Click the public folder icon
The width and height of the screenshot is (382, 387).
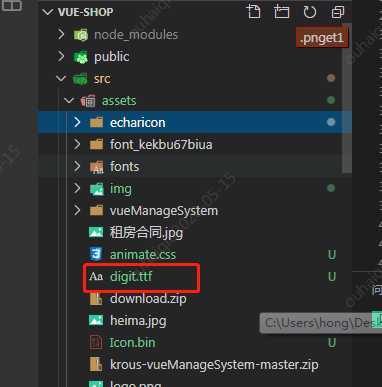pyautogui.click(x=81, y=57)
